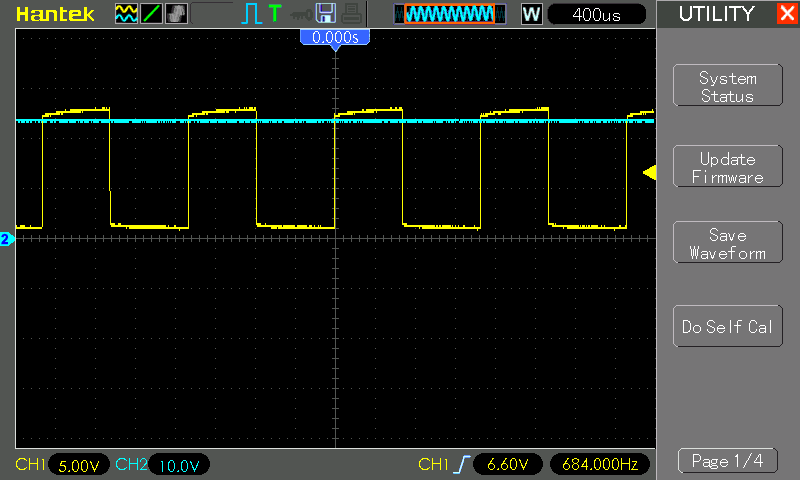The width and height of the screenshot is (800, 480).
Task: Click the rising edge trigger slope icon
Action: point(461,465)
